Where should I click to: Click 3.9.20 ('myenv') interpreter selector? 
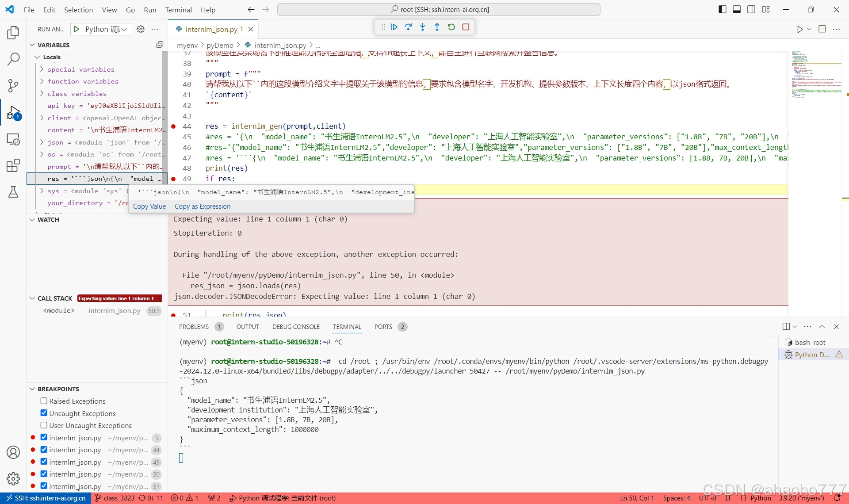coord(801,498)
